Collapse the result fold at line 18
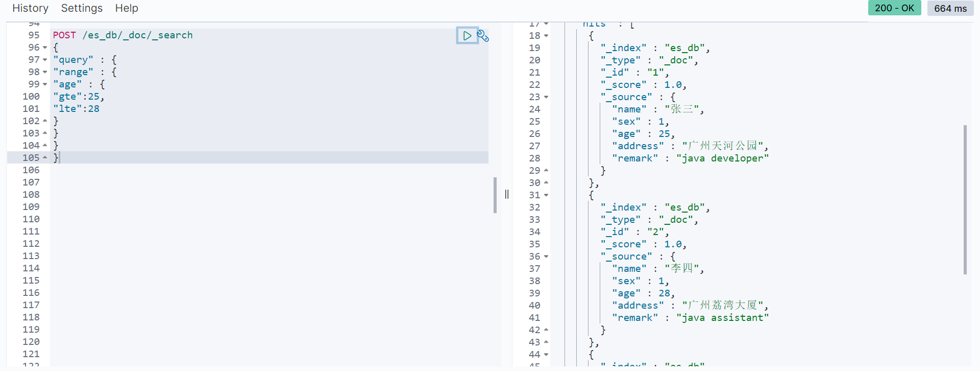980x371 pixels. pos(546,36)
